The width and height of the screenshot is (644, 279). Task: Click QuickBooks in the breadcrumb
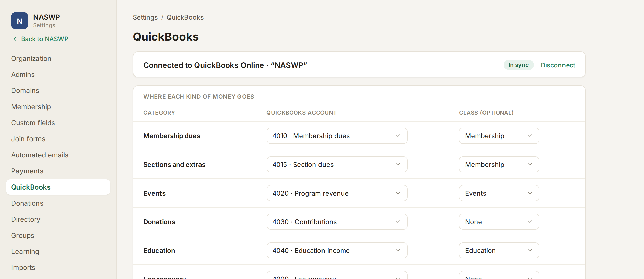[185, 17]
